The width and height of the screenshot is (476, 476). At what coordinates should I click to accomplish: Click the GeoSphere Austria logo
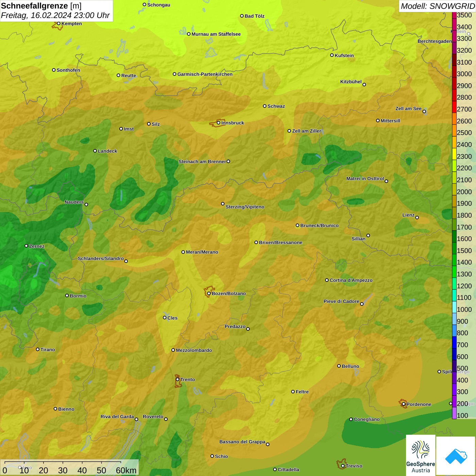point(421,456)
